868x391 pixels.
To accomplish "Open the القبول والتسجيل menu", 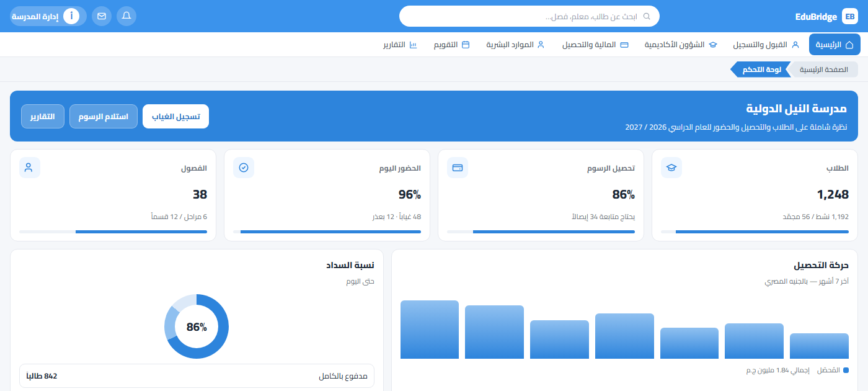I will pyautogui.click(x=766, y=45).
